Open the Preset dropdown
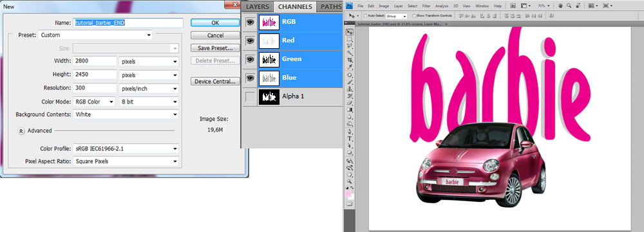Image resolution: width=644 pixels, height=232 pixels. 95,35
